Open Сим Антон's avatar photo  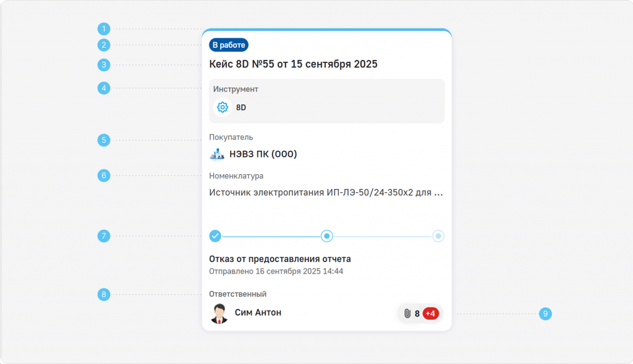tap(219, 313)
